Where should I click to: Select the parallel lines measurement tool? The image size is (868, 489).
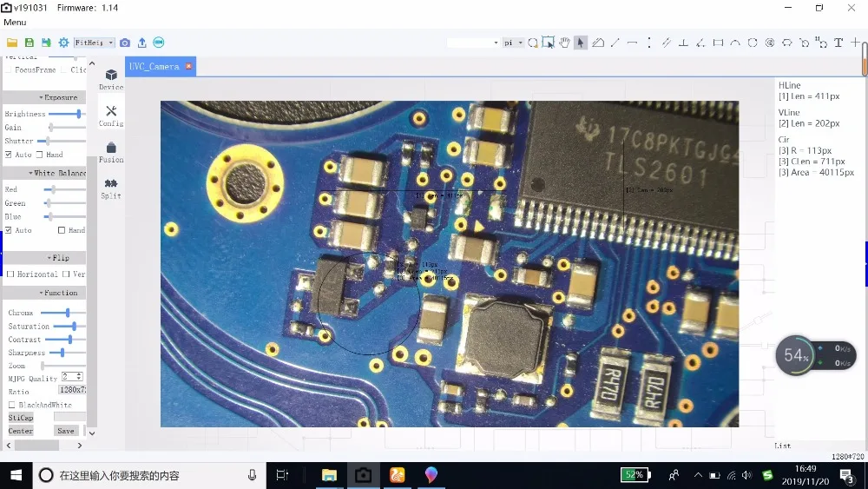pyautogui.click(x=667, y=43)
